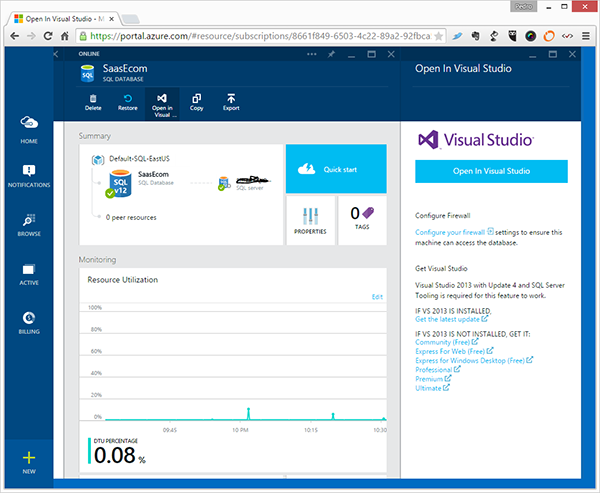600x493 pixels.
Task: Open a new browser tab
Action: (x=130, y=19)
